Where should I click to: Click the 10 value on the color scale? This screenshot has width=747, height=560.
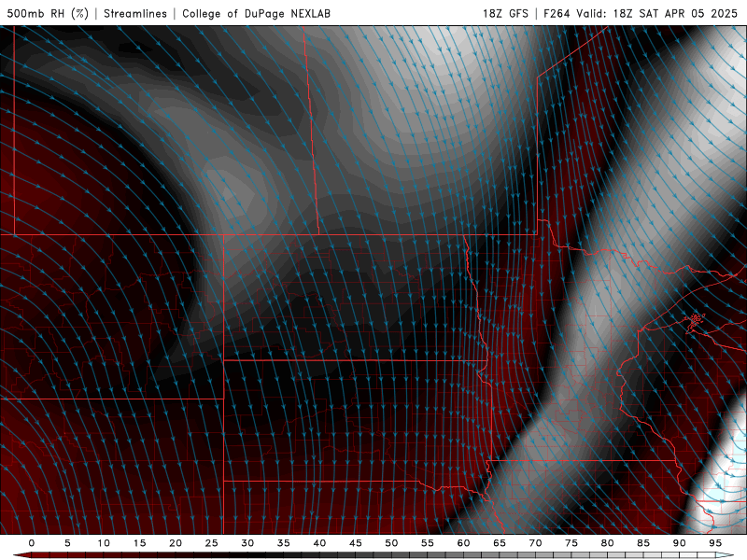[x=104, y=543]
